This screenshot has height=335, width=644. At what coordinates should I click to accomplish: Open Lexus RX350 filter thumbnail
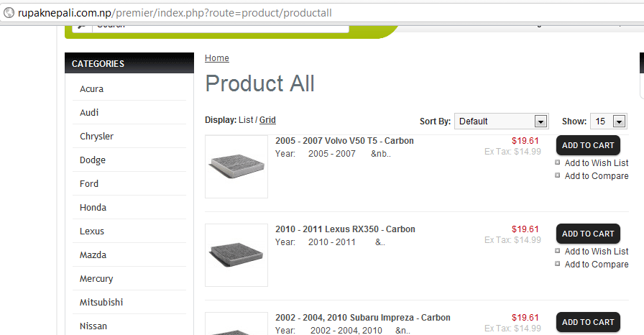pos(236,255)
